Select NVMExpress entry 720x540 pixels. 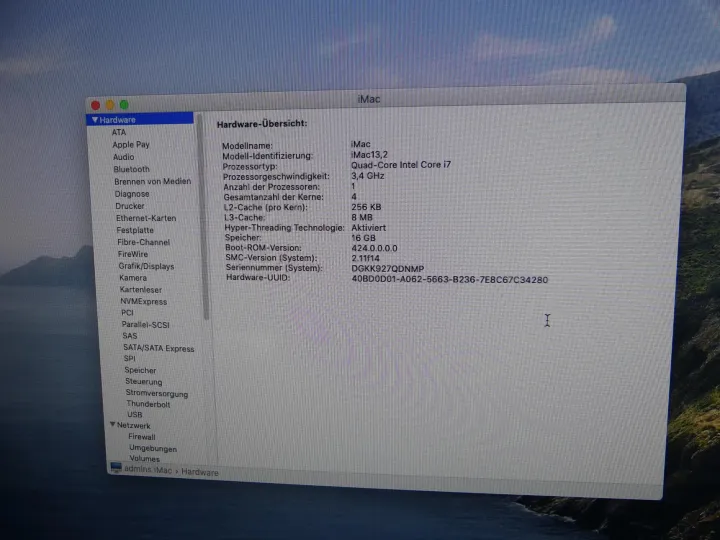click(143, 302)
